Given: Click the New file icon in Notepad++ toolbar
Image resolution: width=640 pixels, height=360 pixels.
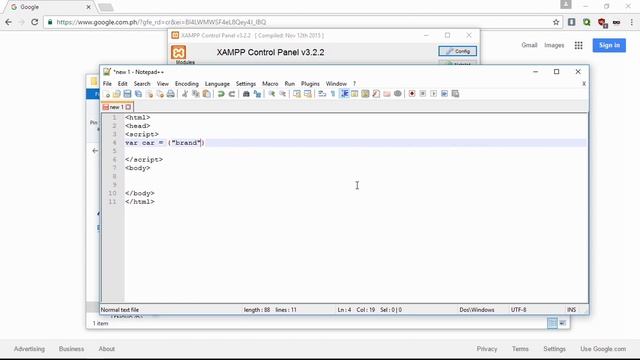Looking at the screenshot, I should tap(107, 94).
